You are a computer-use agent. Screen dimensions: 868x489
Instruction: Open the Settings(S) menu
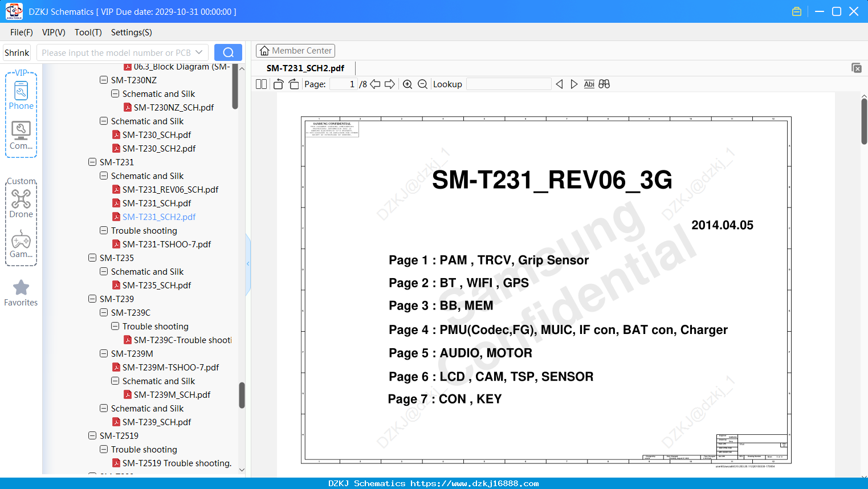[132, 32]
